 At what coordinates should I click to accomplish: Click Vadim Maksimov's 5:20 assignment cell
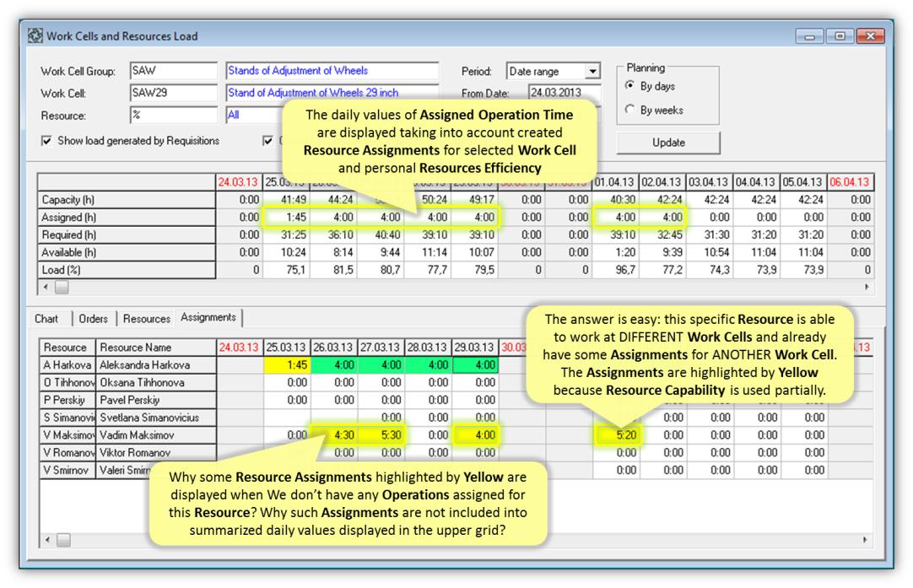click(617, 435)
